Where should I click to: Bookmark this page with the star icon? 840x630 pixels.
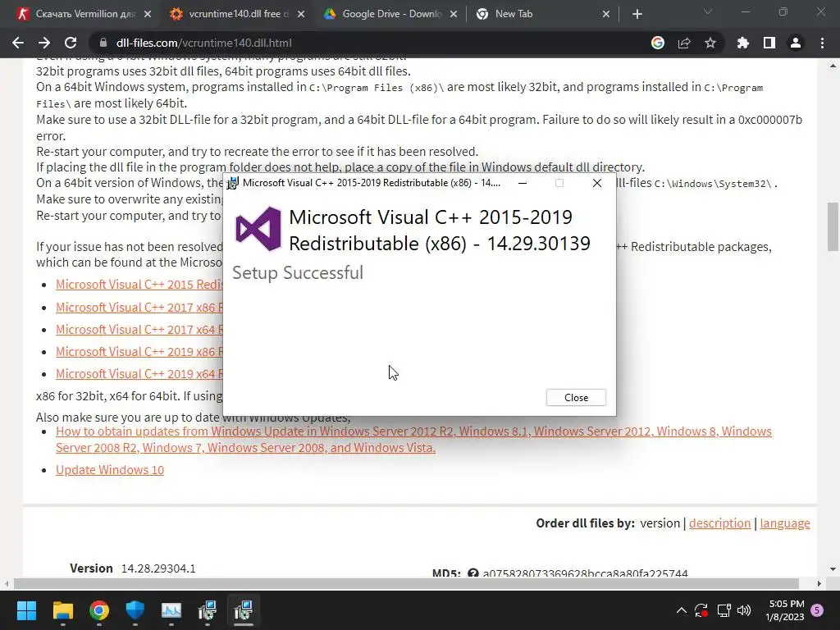(x=710, y=43)
